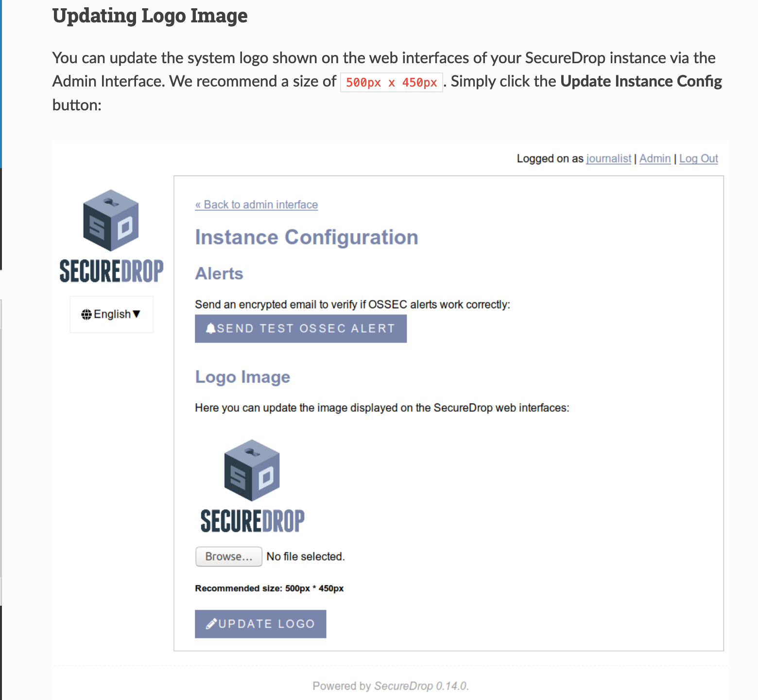Click the Update Logo button

click(x=260, y=624)
